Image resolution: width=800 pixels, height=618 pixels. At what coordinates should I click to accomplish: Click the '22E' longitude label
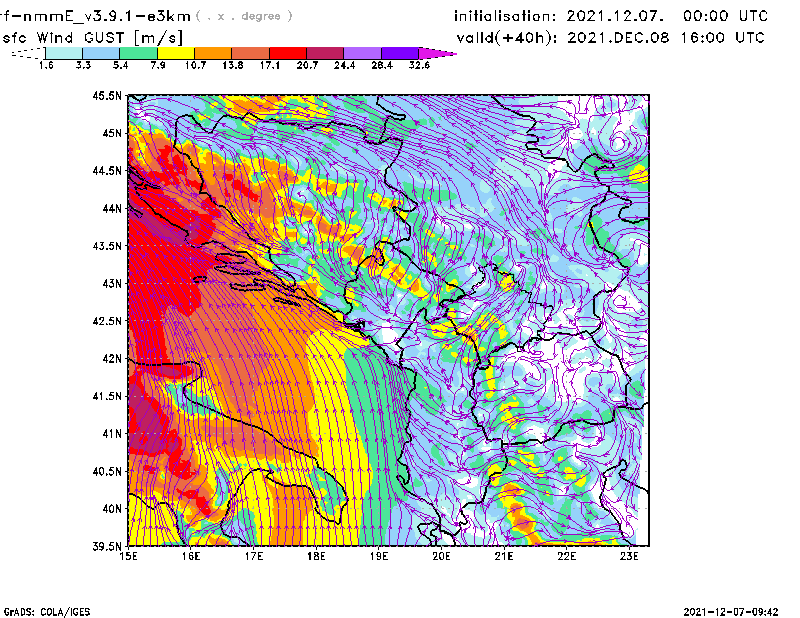pyautogui.click(x=566, y=556)
